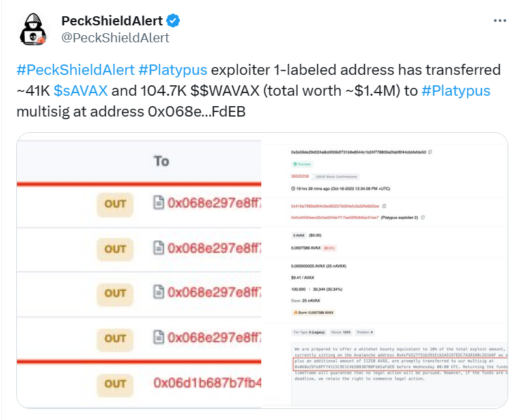Open the three-dot more options menu
The image size is (518, 420).
coord(500,21)
